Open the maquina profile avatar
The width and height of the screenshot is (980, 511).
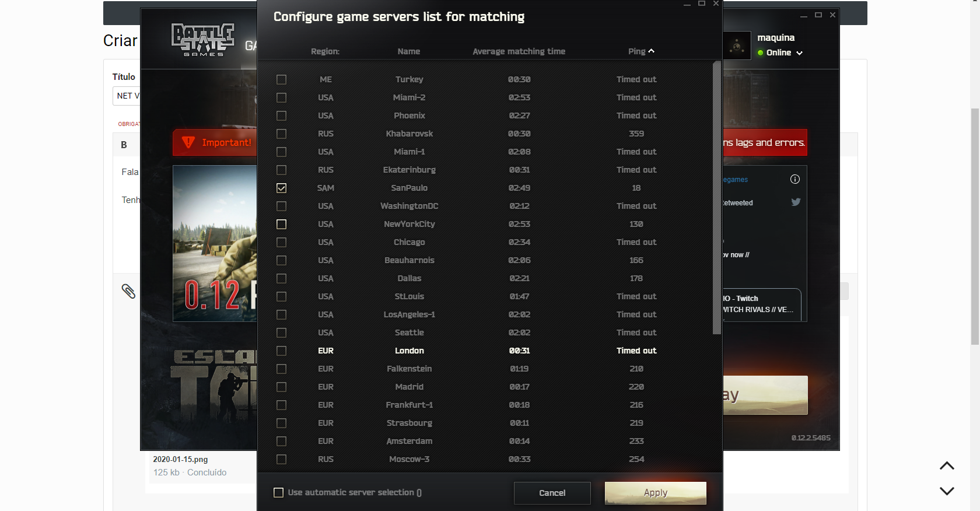pyautogui.click(x=737, y=45)
